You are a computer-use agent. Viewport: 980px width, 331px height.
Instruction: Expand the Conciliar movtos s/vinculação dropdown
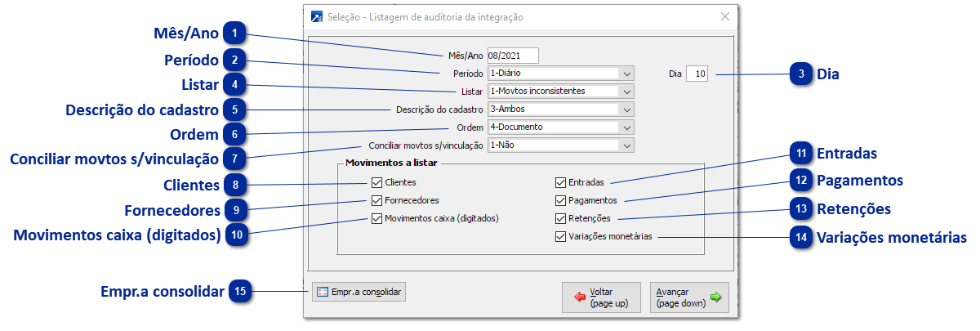point(626,145)
